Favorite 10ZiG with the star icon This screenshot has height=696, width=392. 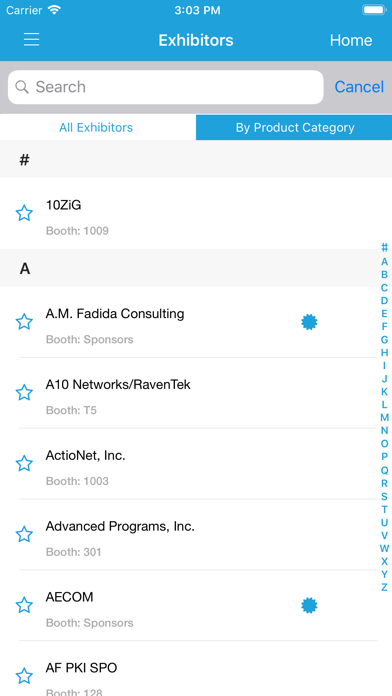(x=24, y=213)
